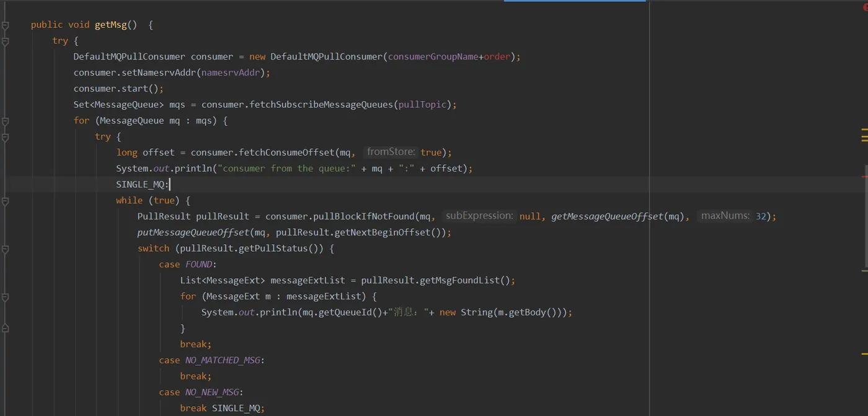Click break under NO_MATCHED_MSG
This screenshot has height=416, width=868.
coord(196,376)
